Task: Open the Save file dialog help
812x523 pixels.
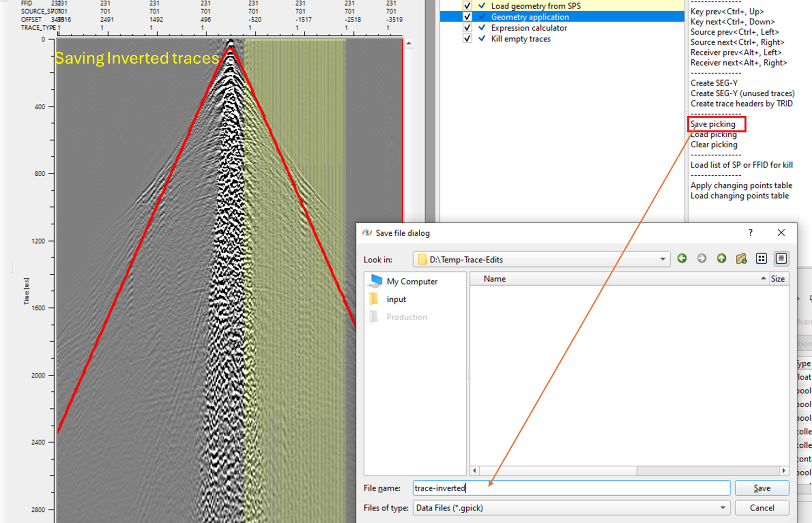Action: 750,232
